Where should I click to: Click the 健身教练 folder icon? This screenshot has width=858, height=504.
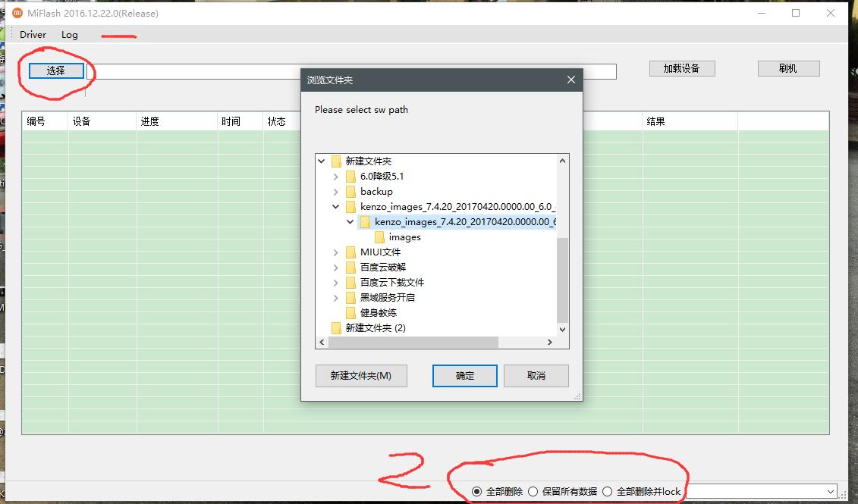coord(350,312)
